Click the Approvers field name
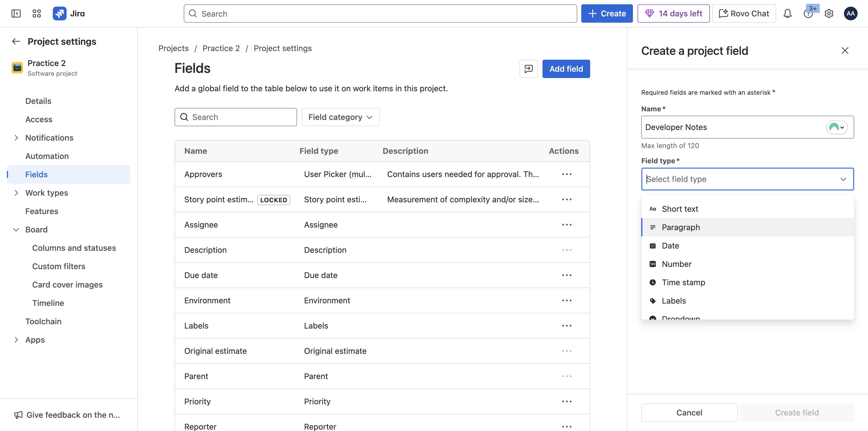 pyautogui.click(x=203, y=174)
